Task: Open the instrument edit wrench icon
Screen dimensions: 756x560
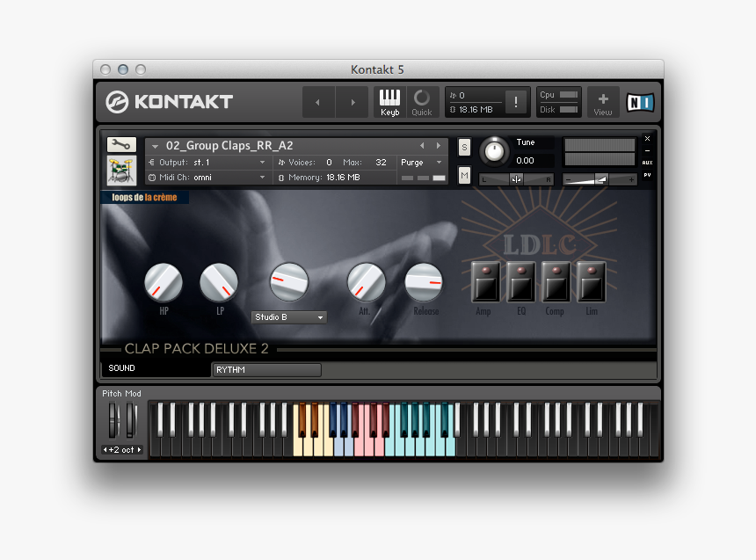Action: (120, 144)
